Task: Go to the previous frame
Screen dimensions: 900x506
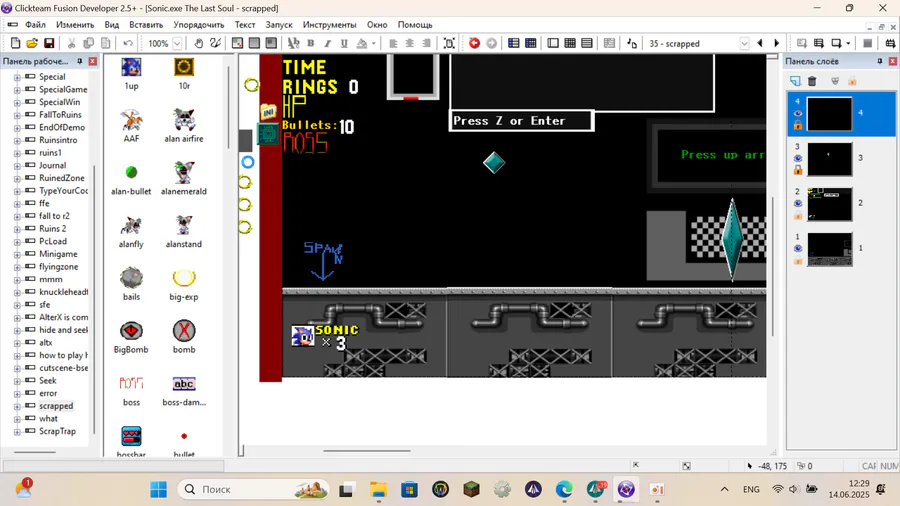Action: 760,44
